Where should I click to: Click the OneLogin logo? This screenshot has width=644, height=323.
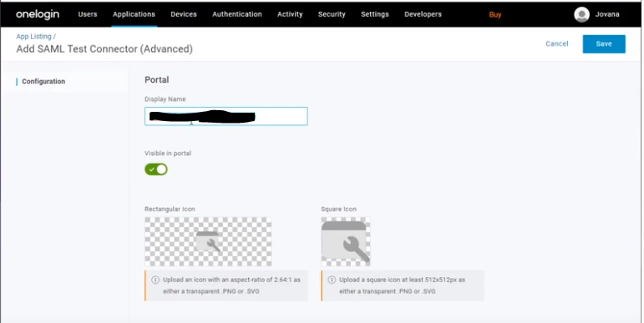tap(38, 14)
